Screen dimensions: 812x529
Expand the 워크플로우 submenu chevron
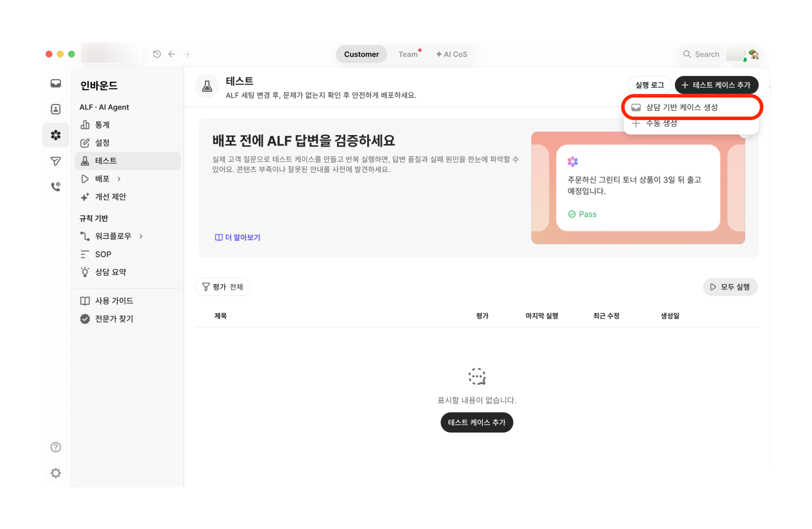141,236
